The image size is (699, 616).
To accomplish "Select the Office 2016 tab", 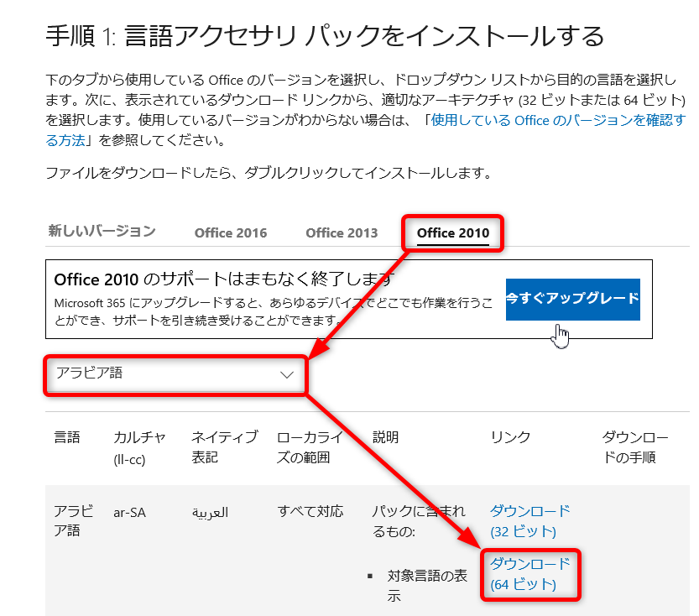I will click(x=231, y=233).
